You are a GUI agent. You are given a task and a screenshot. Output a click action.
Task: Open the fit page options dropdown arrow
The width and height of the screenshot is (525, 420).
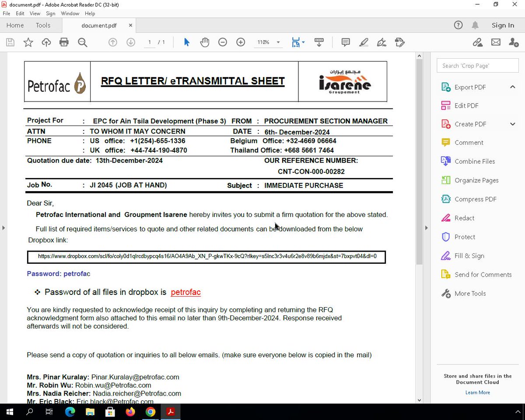(303, 42)
